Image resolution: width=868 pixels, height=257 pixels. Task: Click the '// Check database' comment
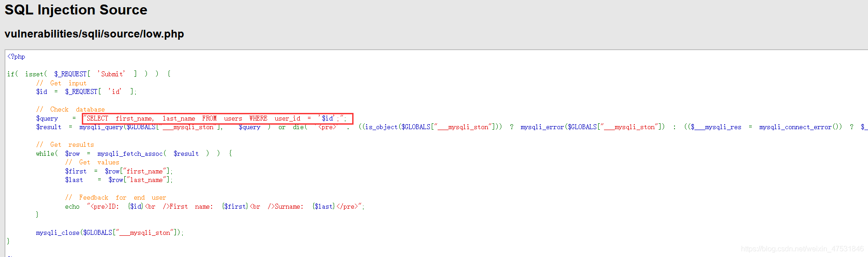71,109
